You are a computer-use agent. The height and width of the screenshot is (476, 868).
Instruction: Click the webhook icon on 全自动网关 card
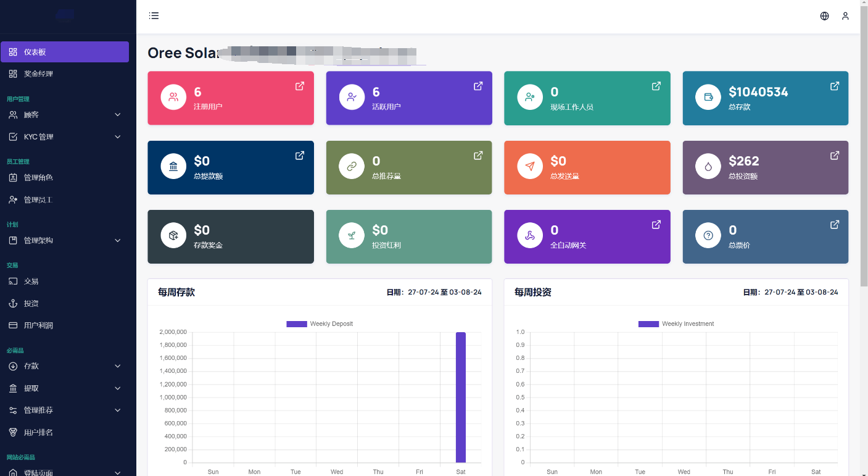point(530,235)
